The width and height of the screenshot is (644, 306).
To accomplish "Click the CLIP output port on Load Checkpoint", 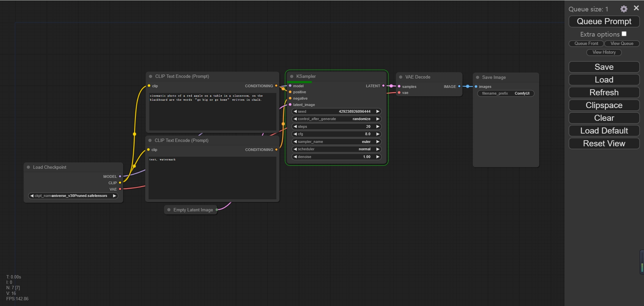I will 120,183.
